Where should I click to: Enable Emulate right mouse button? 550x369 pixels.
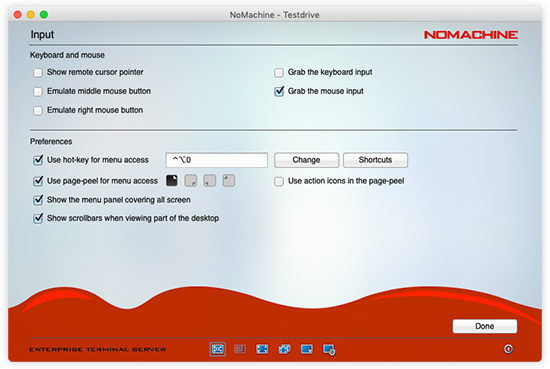[x=38, y=110]
